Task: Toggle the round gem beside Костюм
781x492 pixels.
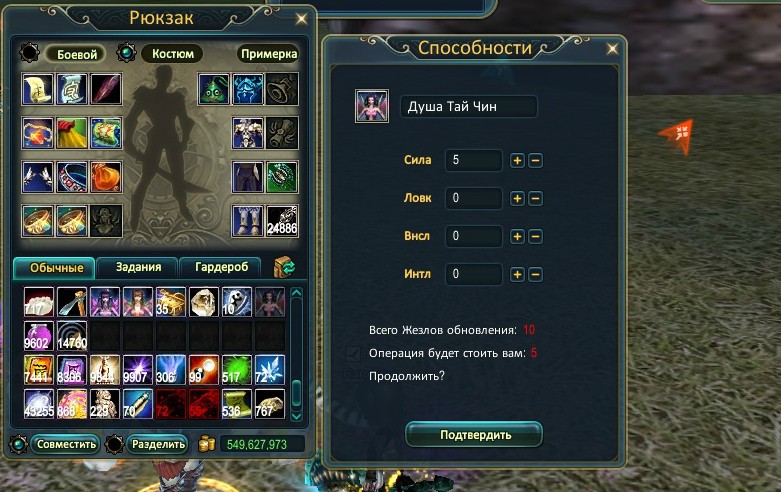Action: (127, 53)
